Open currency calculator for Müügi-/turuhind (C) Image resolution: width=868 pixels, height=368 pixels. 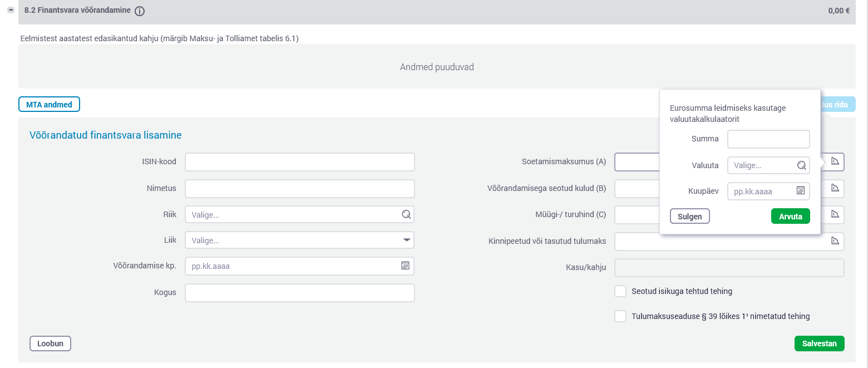coord(835,214)
